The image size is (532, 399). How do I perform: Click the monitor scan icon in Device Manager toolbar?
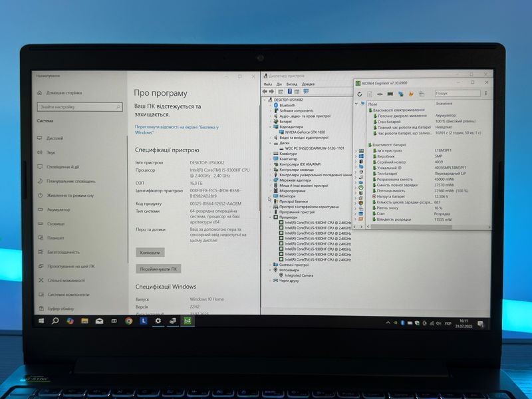(x=306, y=91)
